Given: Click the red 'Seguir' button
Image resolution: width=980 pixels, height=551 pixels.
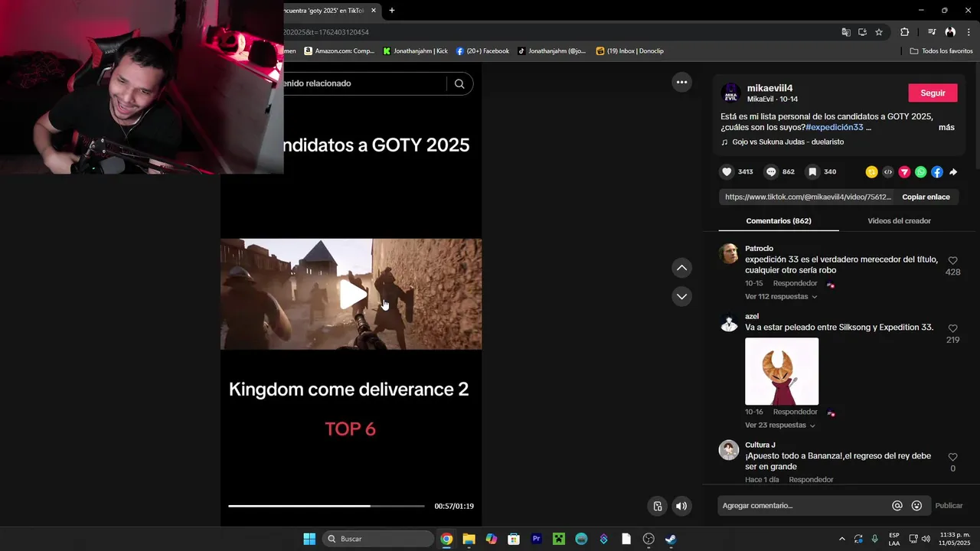Looking at the screenshot, I should coord(933,93).
